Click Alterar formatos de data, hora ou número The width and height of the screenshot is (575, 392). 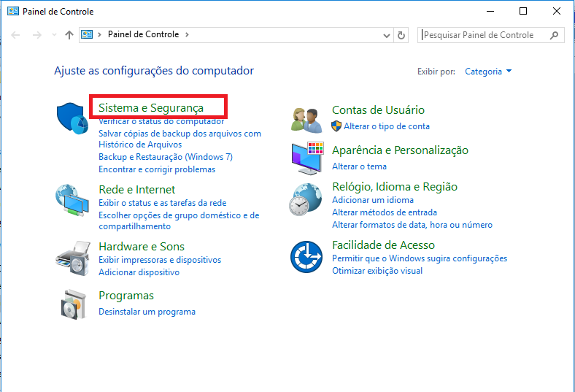(412, 225)
